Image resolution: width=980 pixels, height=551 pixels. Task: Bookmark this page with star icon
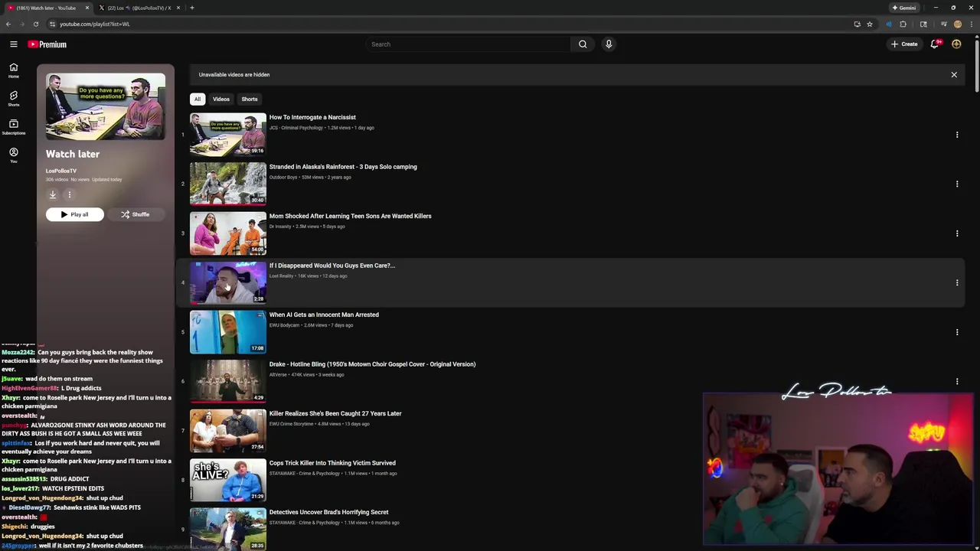870,24
